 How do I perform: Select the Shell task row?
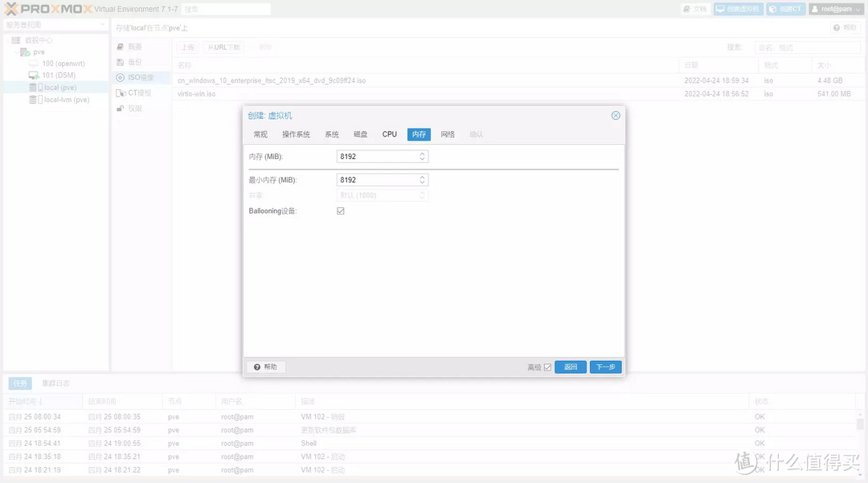431,443
